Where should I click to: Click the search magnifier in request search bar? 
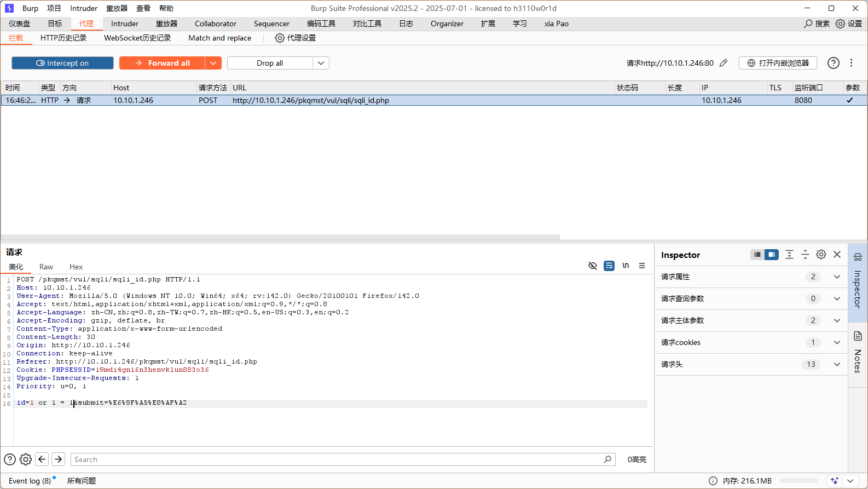(x=607, y=459)
